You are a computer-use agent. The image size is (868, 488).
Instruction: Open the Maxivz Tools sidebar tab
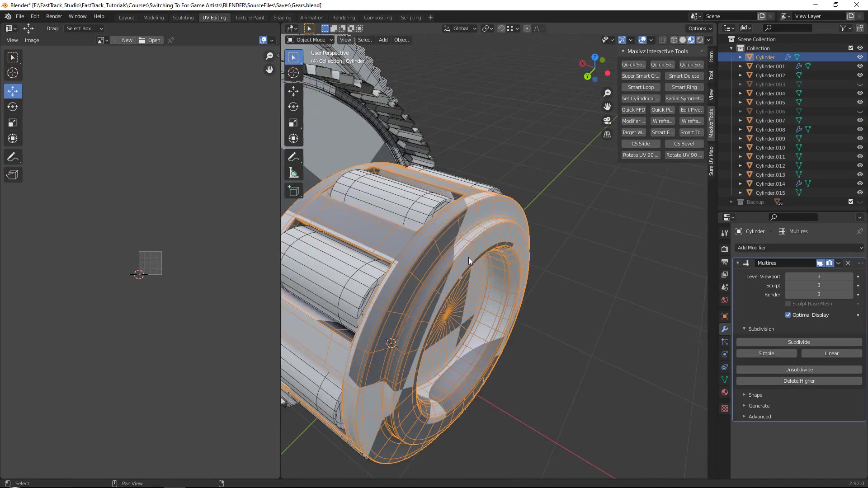pos(712,123)
